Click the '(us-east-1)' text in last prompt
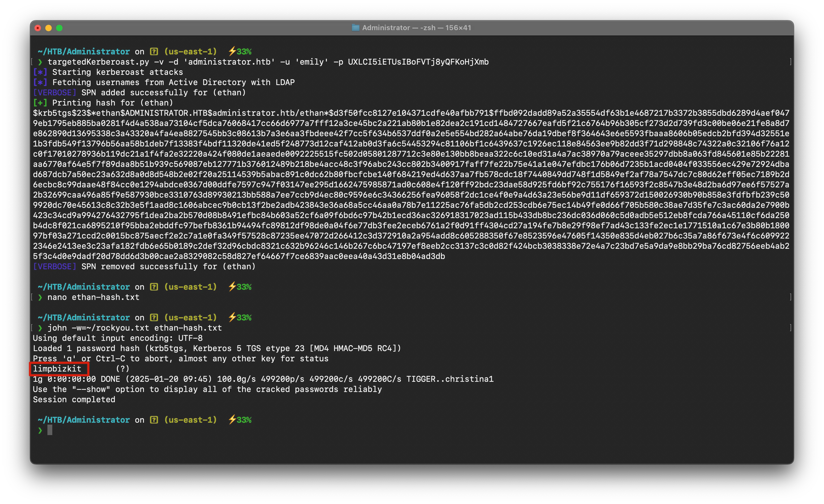The width and height of the screenshot is (824, 504). tap(191, 420)
